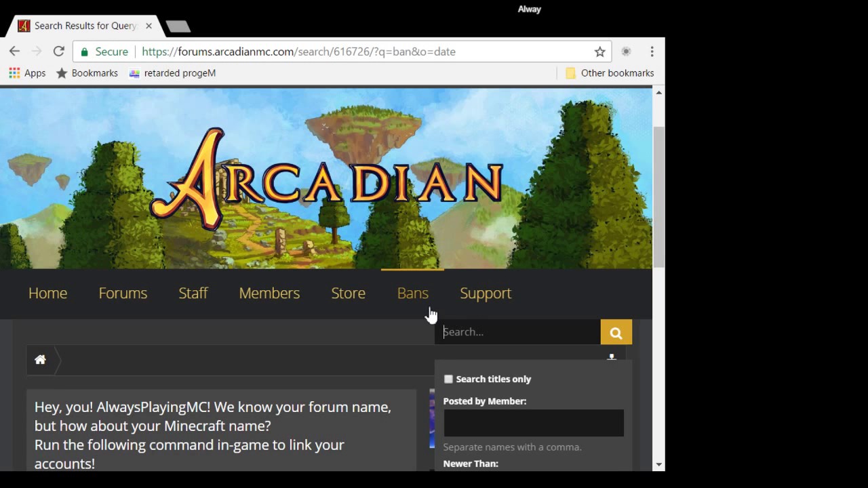868x488 pixels.
Task: Click the 'Separate names with a comma.' hint
Action: point(512,447)
